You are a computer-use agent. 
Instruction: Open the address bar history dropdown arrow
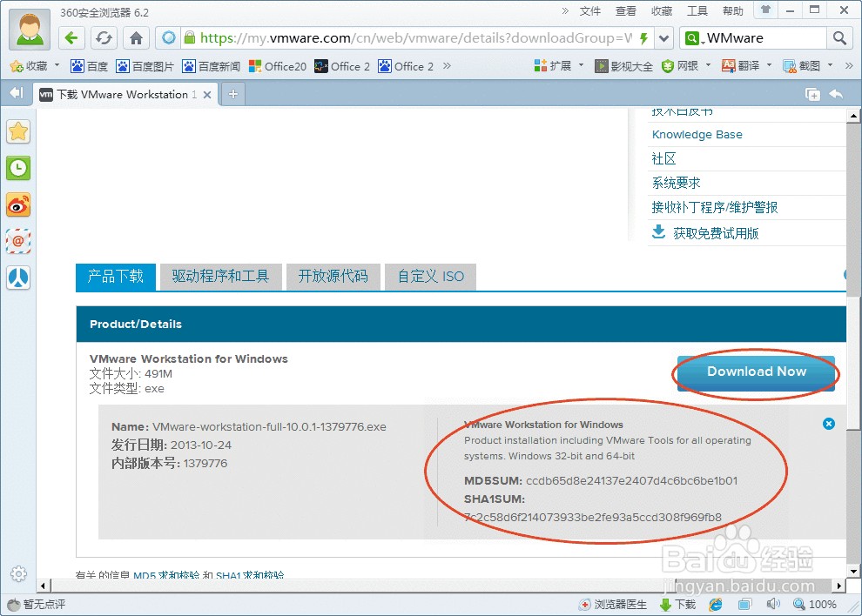663,37
